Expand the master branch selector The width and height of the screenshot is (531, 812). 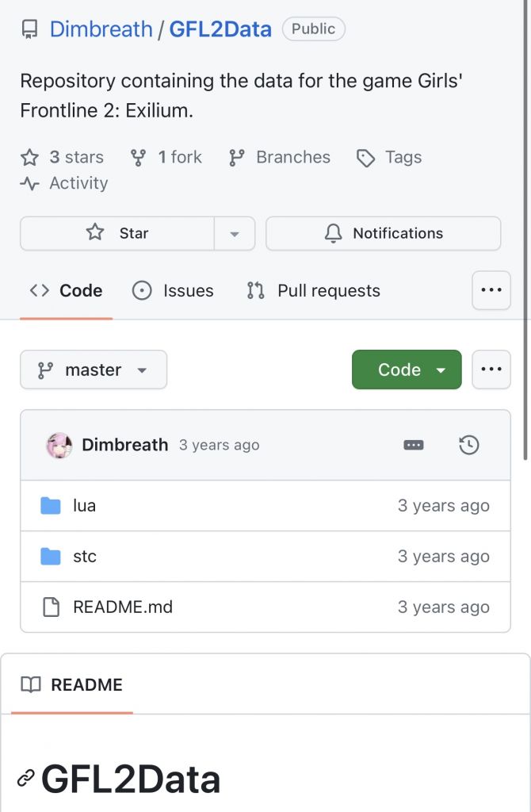(x=94, y=370)
